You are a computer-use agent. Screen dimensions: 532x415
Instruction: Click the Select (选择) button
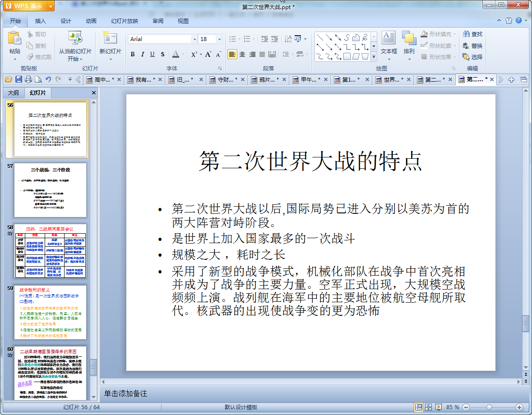[472, 57]
